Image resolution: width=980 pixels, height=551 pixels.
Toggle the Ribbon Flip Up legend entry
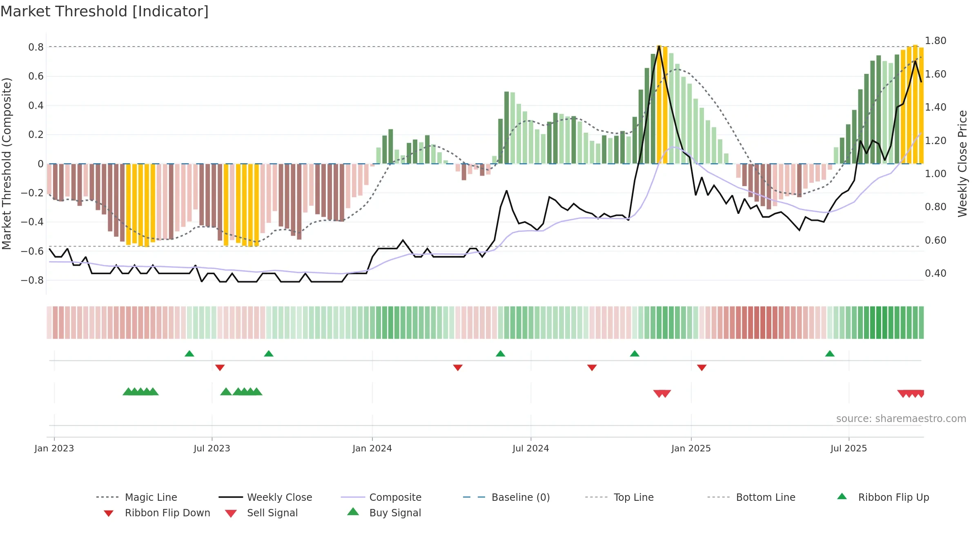click(x=883, y=497)
